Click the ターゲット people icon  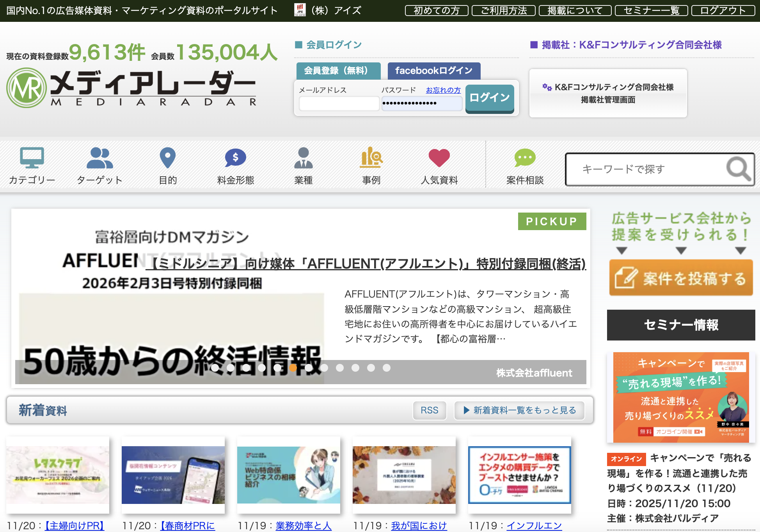[99, 158]
